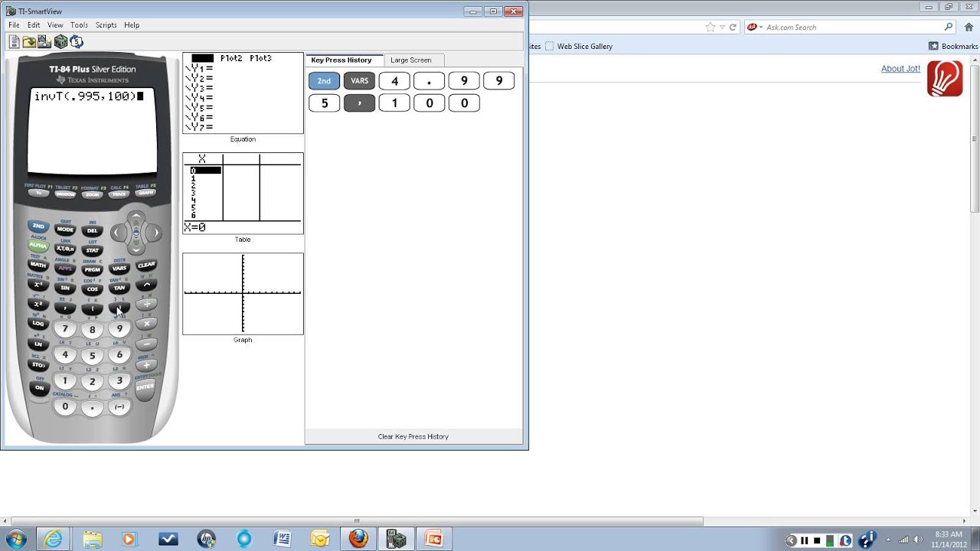The width and height of the screenshot is (980, 551).
Task: Click the CLEAR key on the calculator
Action: click(x=146, y=265)
